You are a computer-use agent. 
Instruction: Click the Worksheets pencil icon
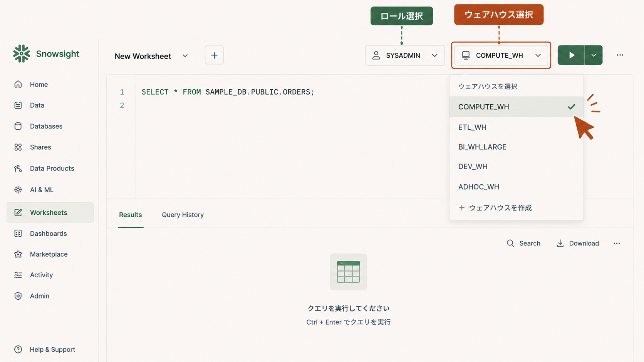coord(18,212)
